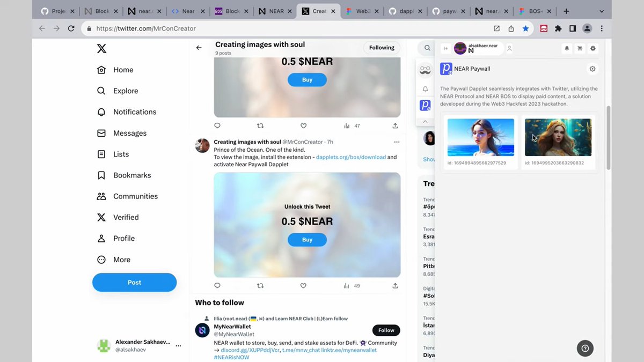Image resolution: width=644 pixels, height=362 pixels.
Task: Open the discord.gg/XUPPddjVcr link
Action: [x=250, y=350]
